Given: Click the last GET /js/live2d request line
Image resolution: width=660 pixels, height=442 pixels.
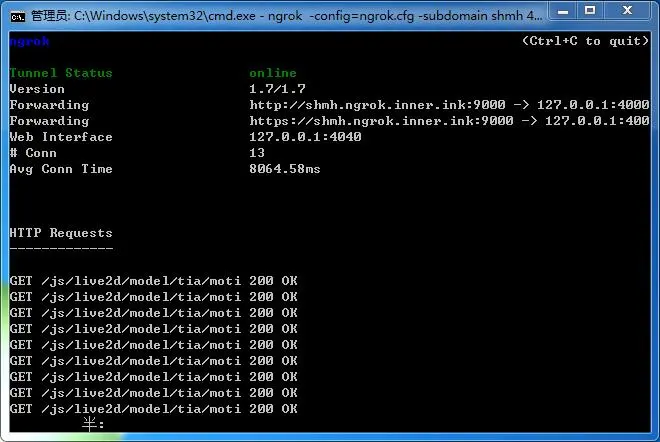Looking at the screenshot, I should tap(154, 409).
